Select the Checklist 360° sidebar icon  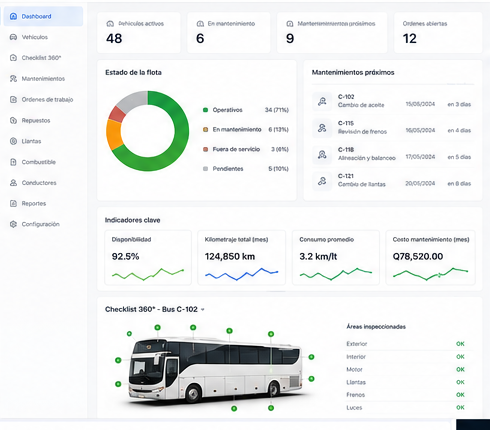[x=13, y=58]
